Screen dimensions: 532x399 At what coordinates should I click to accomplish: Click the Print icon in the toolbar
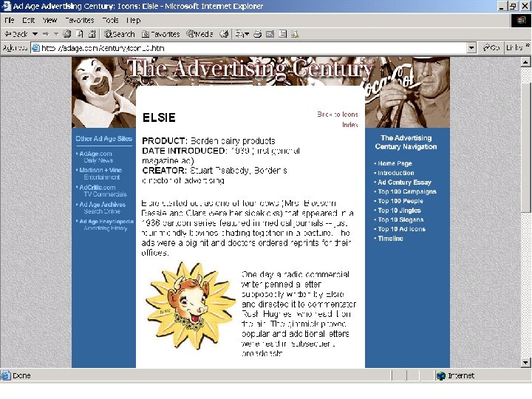point(258,33)
